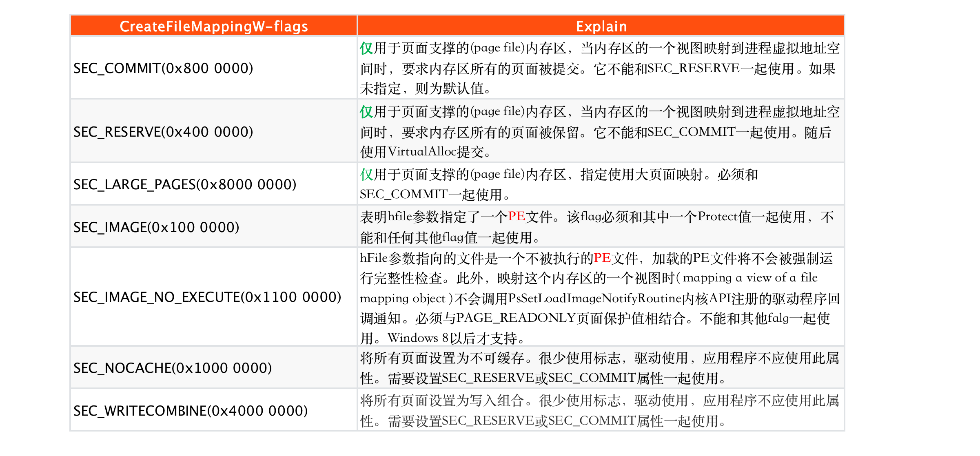
Task: Click the CreateFileMappingW-flags column header
Action: pyautogui.click(x=214, y=26)
